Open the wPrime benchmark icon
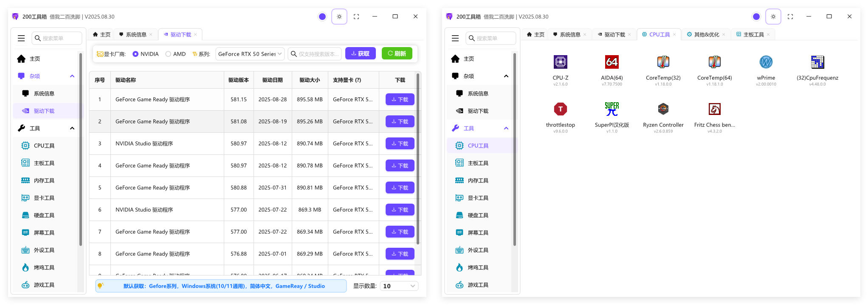The image size is (868, 305). [x=766, y=62]
